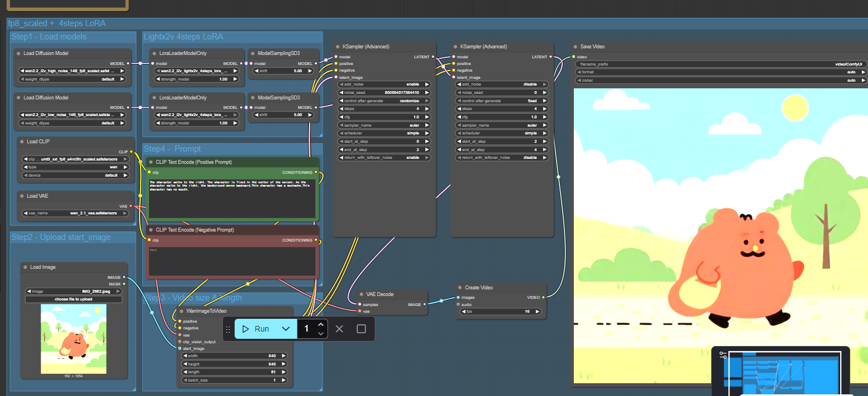Click the 992 × 1056 image size label
The image size is (868, 396).
[x=73, y=375]
